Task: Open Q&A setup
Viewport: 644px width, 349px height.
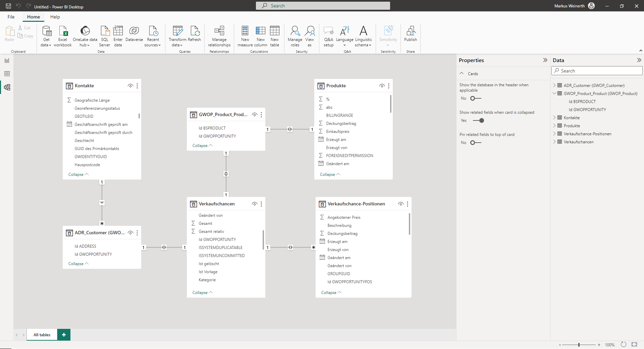Action: (329, 36)
